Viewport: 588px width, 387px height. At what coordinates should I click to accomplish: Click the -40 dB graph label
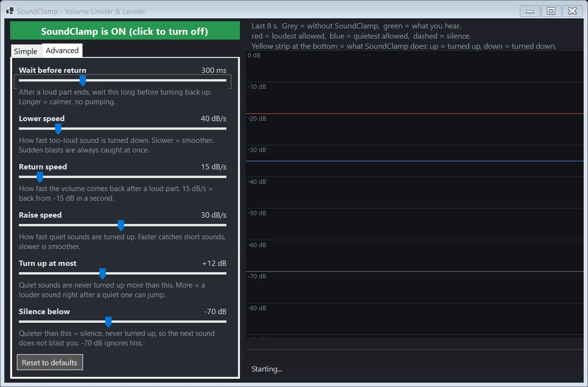click(257, 182)
